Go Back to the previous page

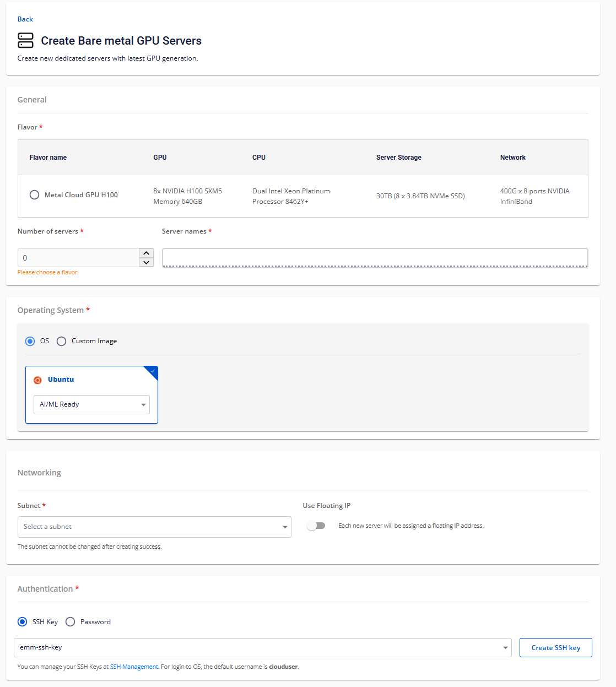tap(25, 19)
